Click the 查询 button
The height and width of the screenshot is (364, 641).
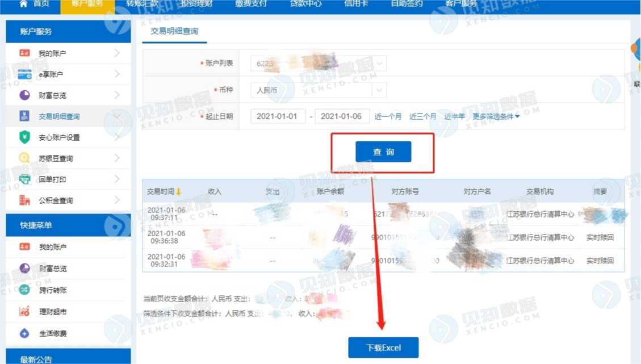tap(383, 152)
